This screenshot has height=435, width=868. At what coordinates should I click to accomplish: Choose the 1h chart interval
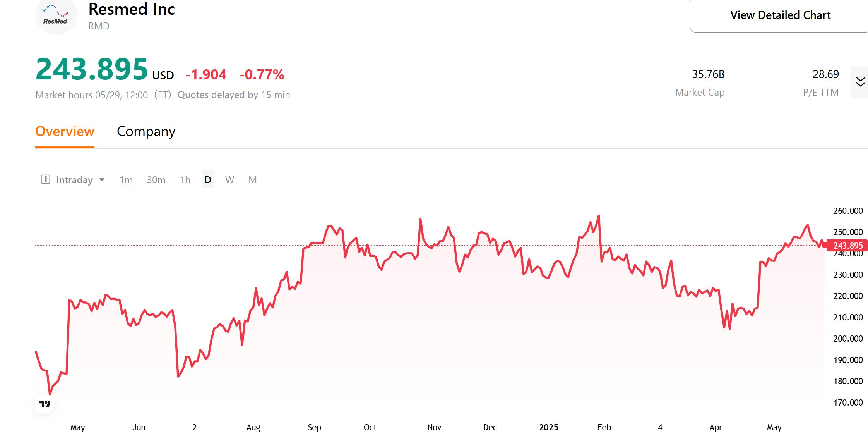(185, 180)
